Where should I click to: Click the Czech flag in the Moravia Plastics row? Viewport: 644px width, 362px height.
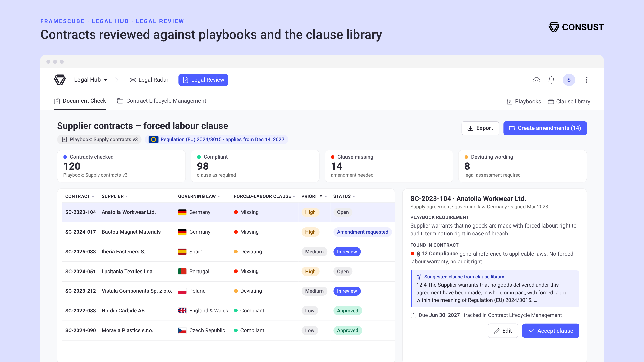coord(182,330)
